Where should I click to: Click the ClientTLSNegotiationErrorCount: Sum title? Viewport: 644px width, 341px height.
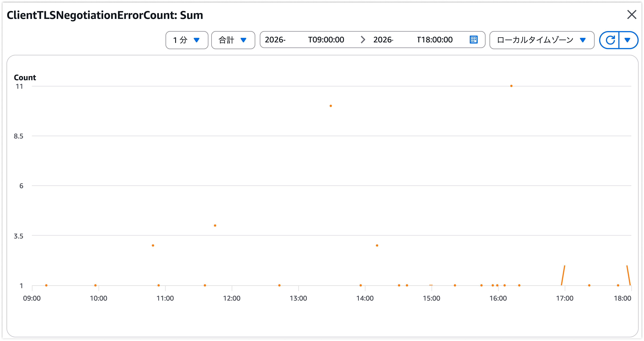[x=105, y=15]
